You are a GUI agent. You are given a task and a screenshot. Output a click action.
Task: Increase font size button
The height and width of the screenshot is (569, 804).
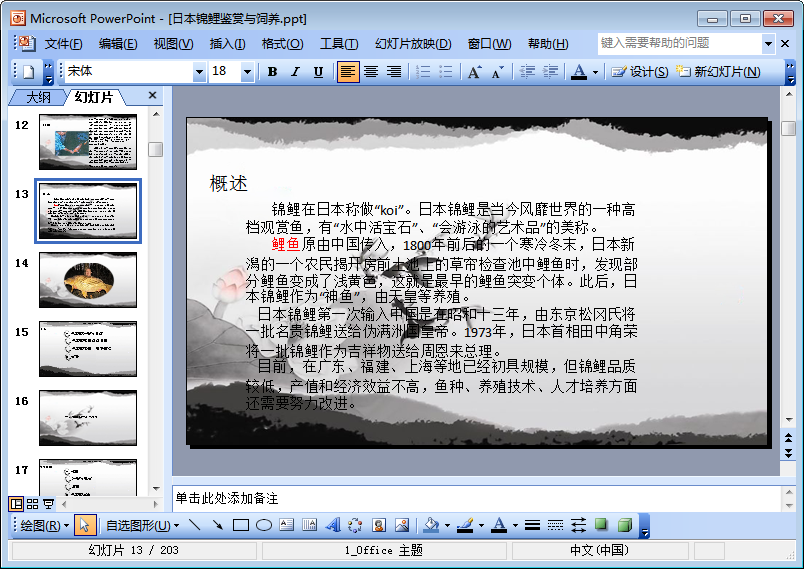[x=474, y=72]
